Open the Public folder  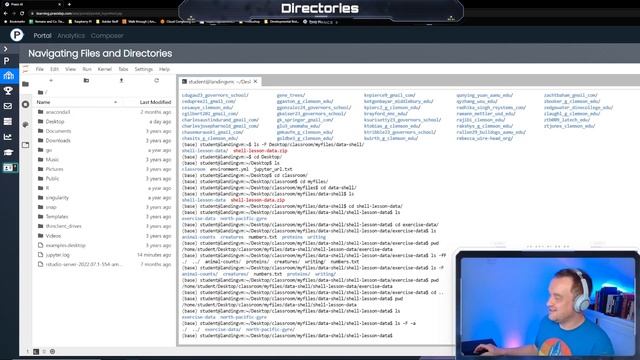(x=104, y=179)
